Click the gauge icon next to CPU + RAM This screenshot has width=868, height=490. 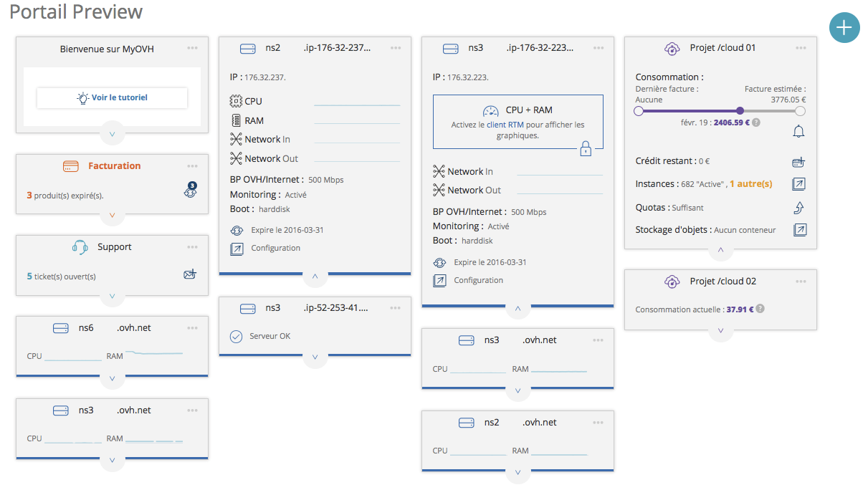(x=491, y=110)
